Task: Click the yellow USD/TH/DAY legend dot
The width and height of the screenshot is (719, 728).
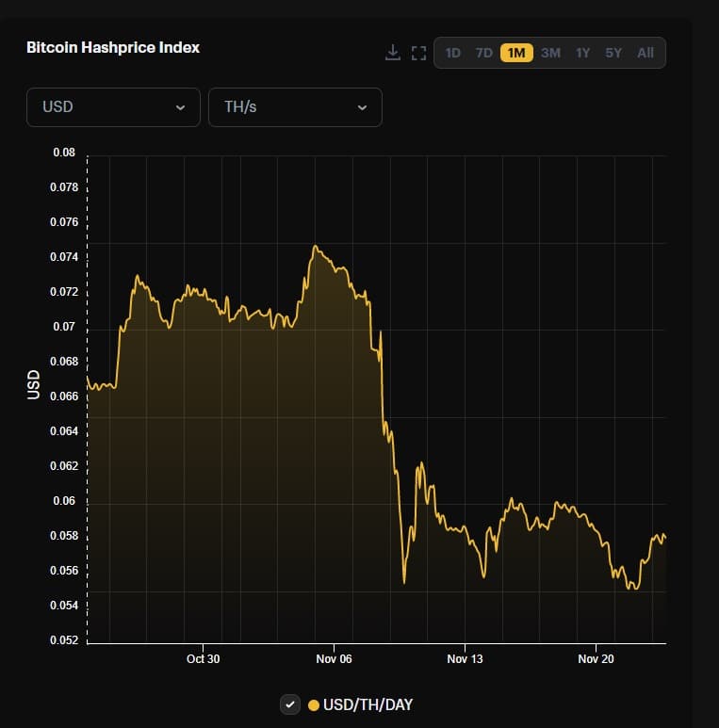Action: click(x=314, y=705)
